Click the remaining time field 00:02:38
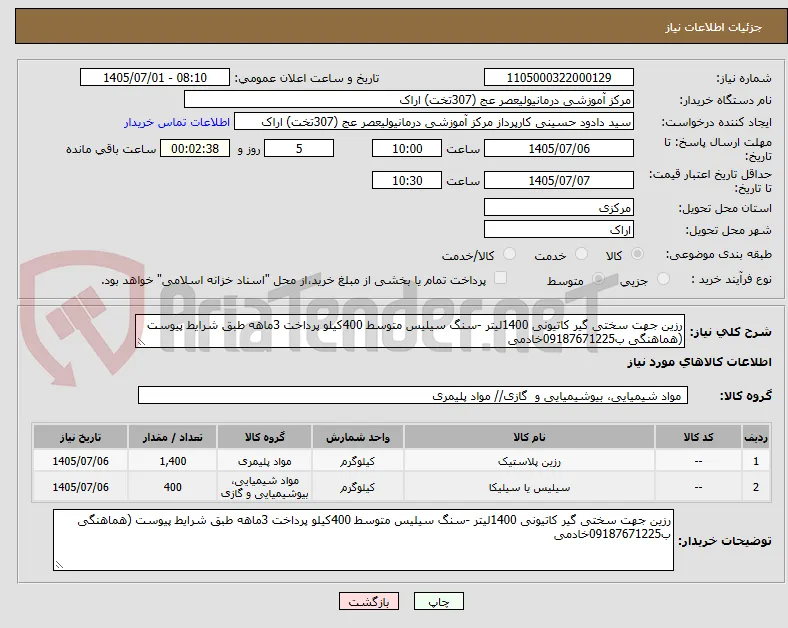 (195, 148)
